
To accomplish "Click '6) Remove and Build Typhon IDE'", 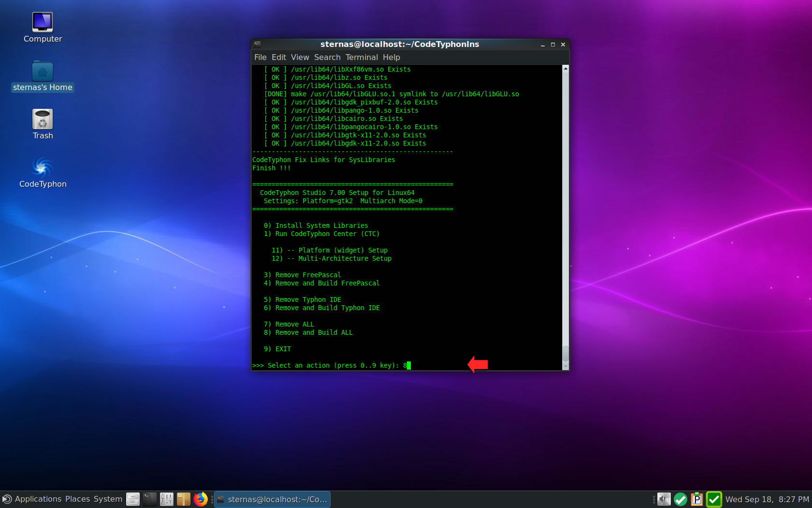I will [321, 308].
